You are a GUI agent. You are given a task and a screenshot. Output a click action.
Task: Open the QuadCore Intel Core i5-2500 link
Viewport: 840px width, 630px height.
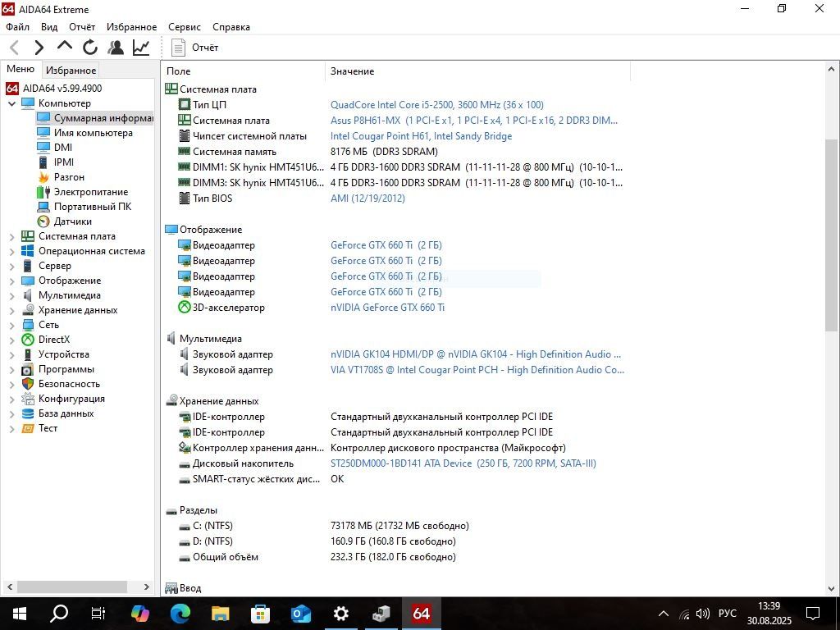coord(436,105)
